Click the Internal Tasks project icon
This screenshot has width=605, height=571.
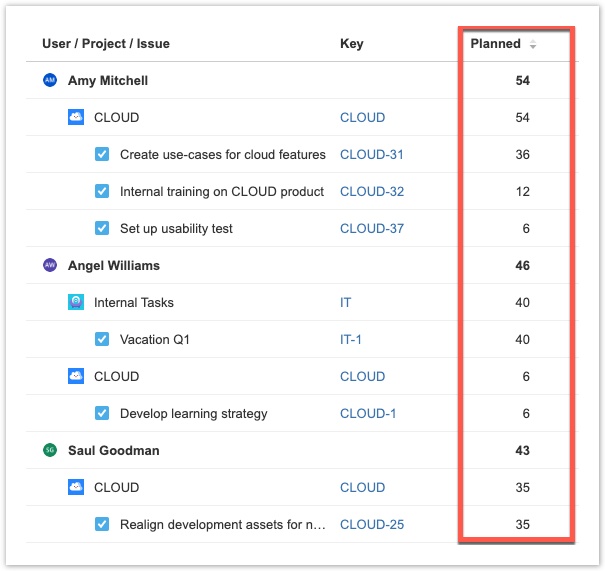point(76,302)
